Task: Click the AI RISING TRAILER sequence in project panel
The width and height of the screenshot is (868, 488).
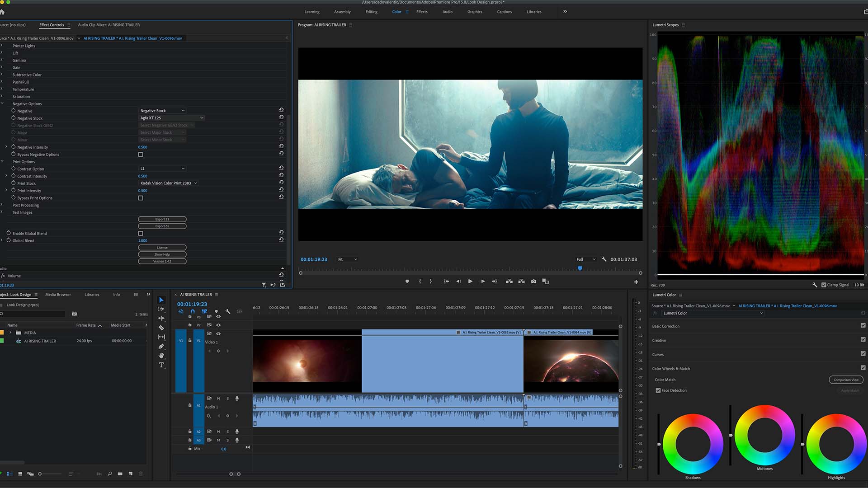Action: coord(40,341)
